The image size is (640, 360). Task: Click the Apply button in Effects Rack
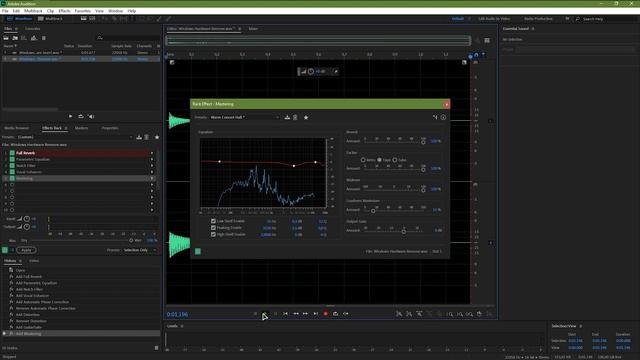point(26,250)
